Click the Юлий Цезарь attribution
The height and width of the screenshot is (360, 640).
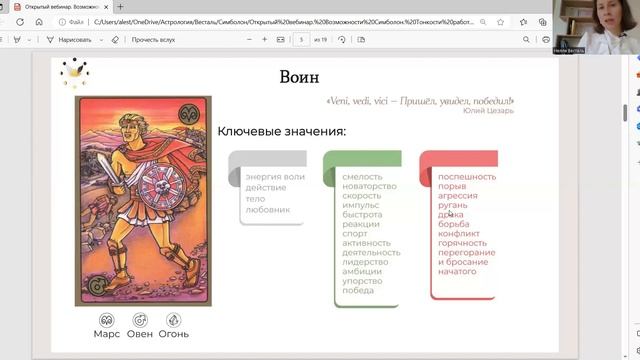coord(488,111)
